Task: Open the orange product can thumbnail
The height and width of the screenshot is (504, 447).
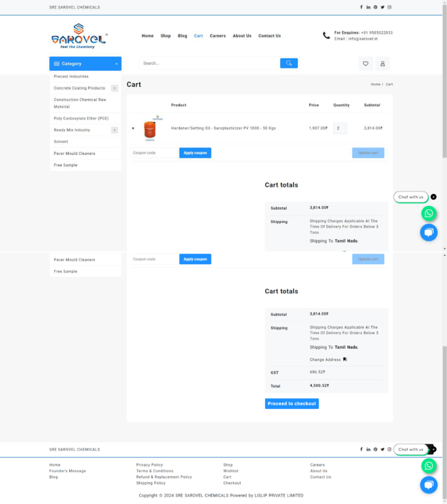Action: click(150, 128)
